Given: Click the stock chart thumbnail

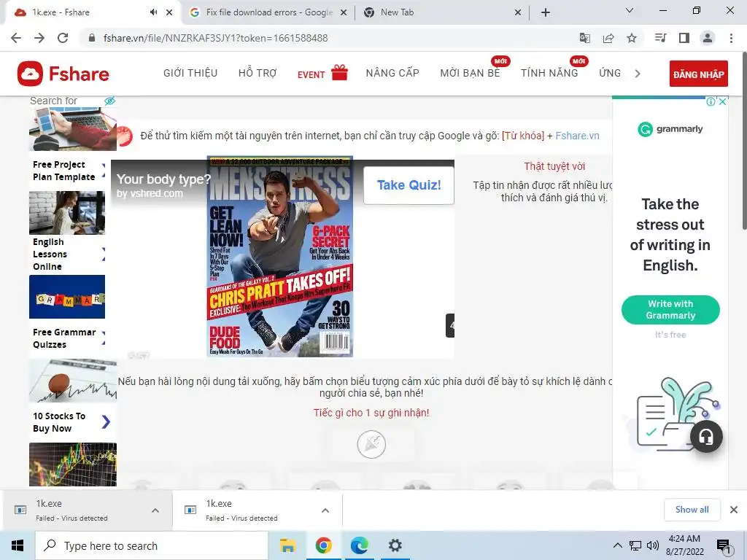Looking at the screenshot, I should 73,464.
